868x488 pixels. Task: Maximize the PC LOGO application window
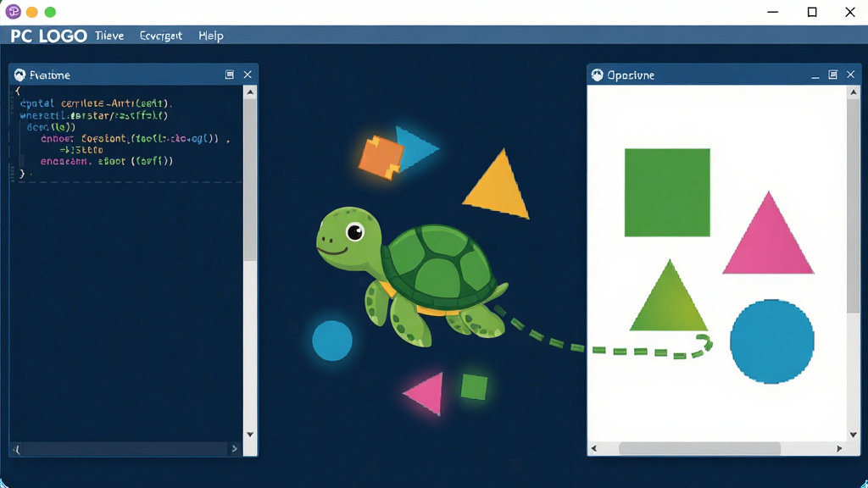(812, 12)
